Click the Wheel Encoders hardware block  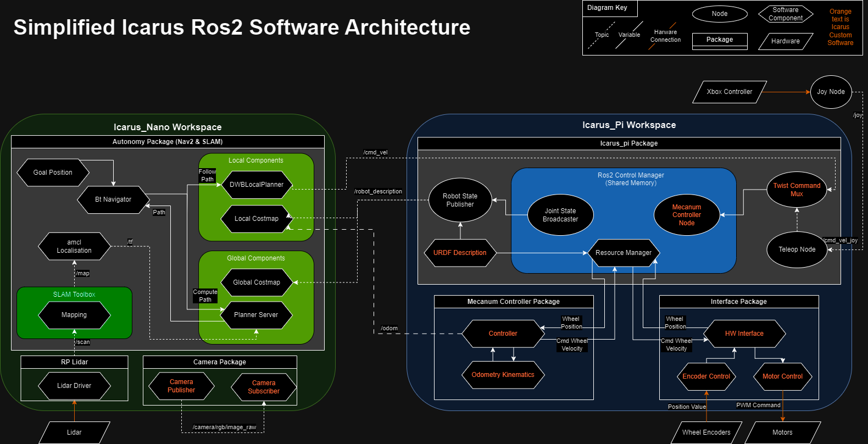[706, 432]
